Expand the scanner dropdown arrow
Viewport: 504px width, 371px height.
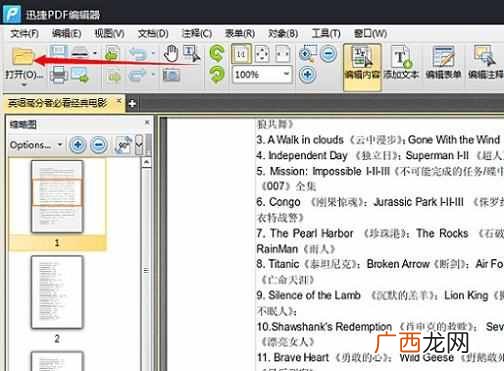click(x=95, y=53)
